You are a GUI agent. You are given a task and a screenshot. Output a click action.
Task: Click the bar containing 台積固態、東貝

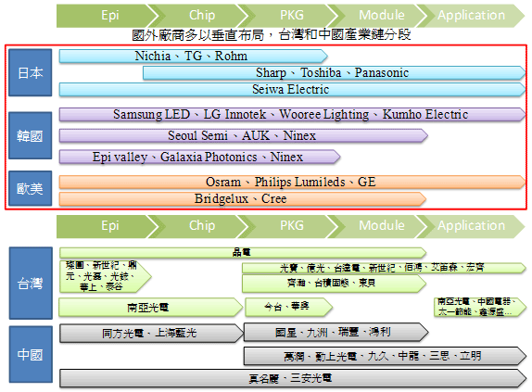(x=335, y=284)
